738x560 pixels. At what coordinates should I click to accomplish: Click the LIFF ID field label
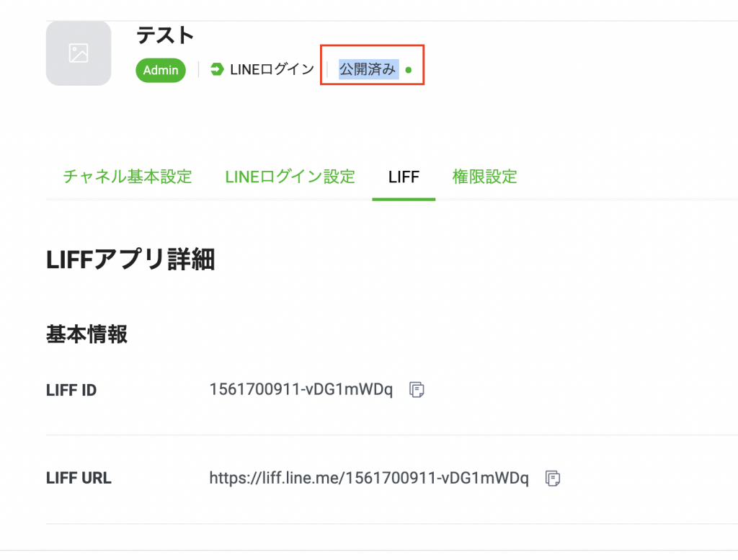(x=71, y=390)
